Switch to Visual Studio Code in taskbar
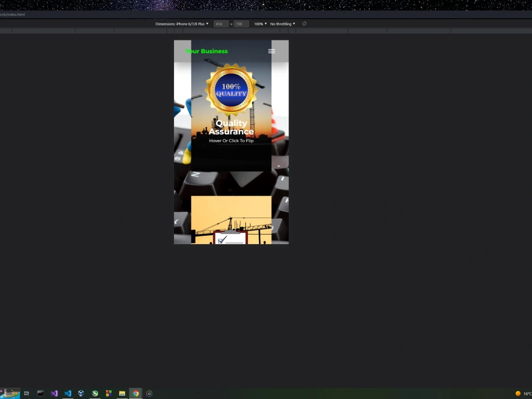 coord(68,393)
